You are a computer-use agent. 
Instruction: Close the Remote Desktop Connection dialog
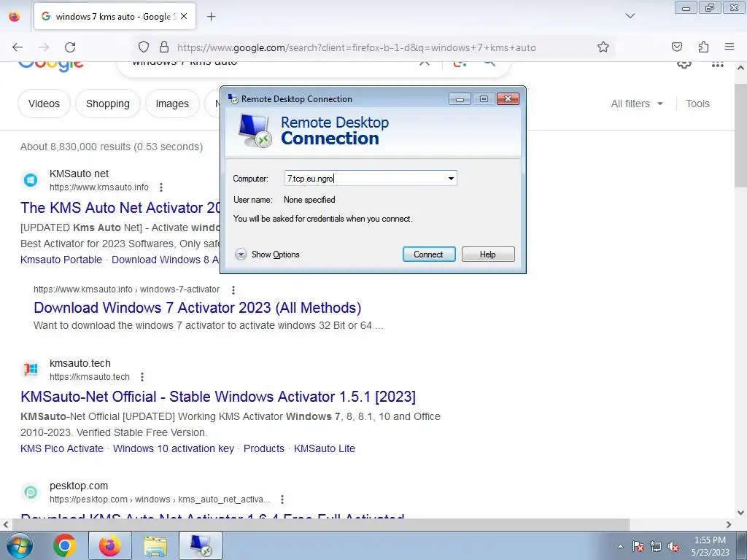(508, 98)
